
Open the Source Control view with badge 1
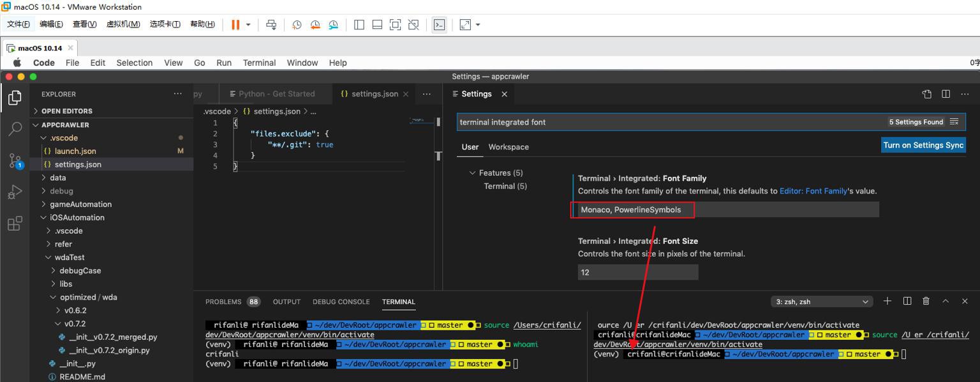(15, 160)
